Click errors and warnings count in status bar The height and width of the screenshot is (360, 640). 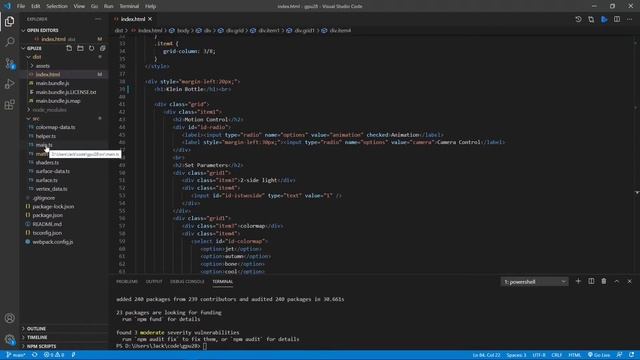pyautogui.click(x=54, y=355)
